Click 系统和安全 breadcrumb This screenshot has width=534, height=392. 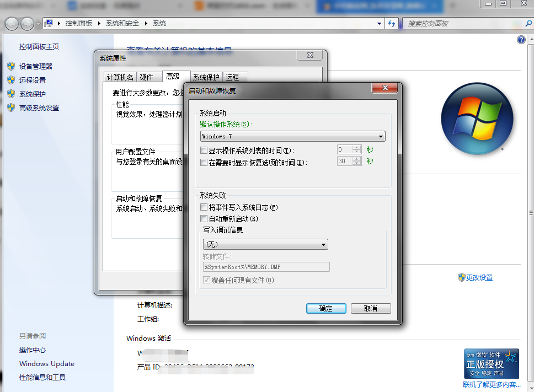(122, 23)
